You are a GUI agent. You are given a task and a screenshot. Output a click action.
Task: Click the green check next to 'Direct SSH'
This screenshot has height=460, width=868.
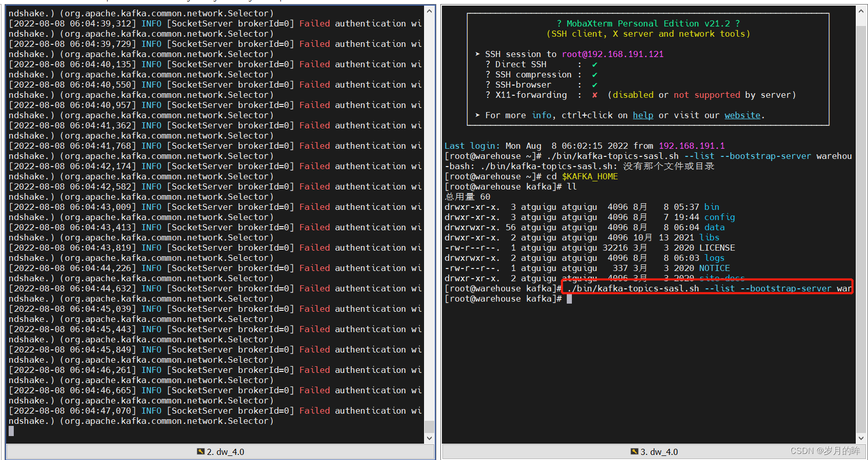coord(595,65)
